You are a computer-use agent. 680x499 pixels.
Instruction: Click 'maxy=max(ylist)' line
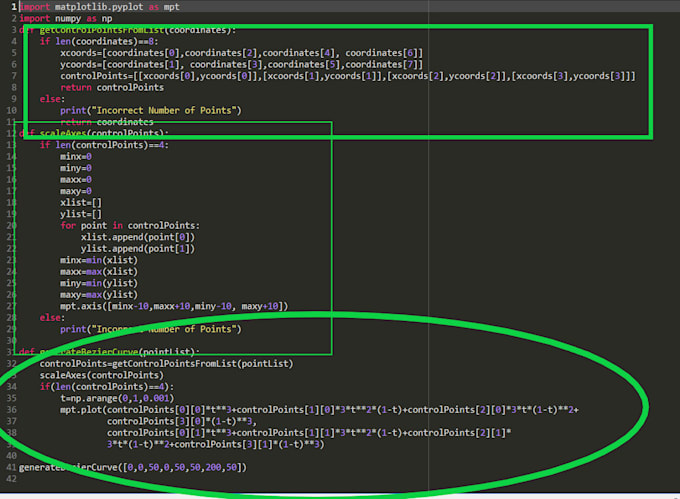click(x=99, y=295)
